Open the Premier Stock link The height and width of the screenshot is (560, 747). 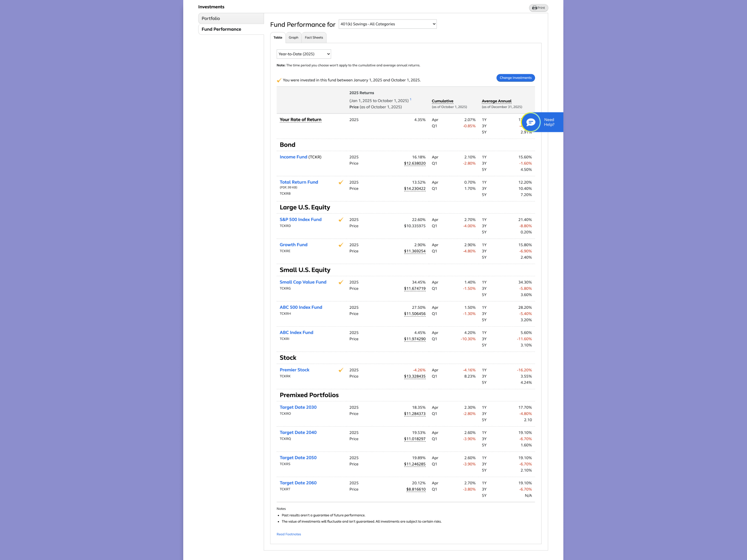[x=294, y=370]
